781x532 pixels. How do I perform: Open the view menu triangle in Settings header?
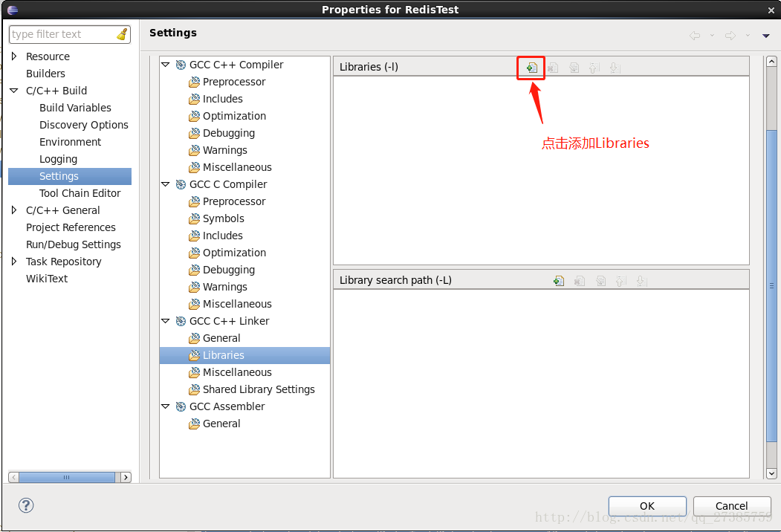click(x=766, y=36)
